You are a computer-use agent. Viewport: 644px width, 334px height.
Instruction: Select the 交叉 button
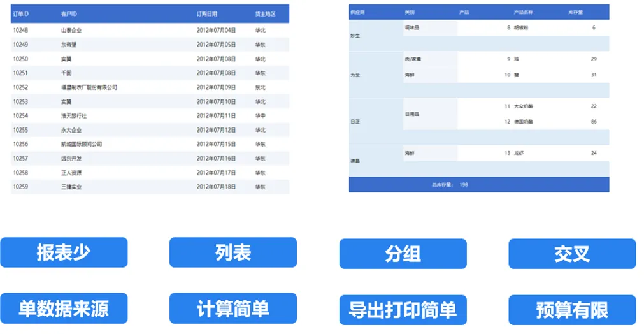click(x=572, y=254)
